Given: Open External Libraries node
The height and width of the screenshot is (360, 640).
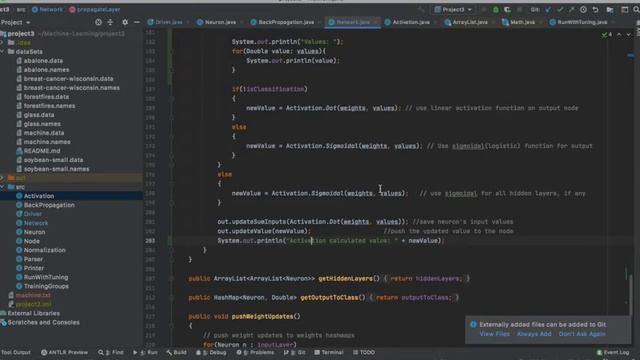Looking at the screenshot, I should pos(33,313).
